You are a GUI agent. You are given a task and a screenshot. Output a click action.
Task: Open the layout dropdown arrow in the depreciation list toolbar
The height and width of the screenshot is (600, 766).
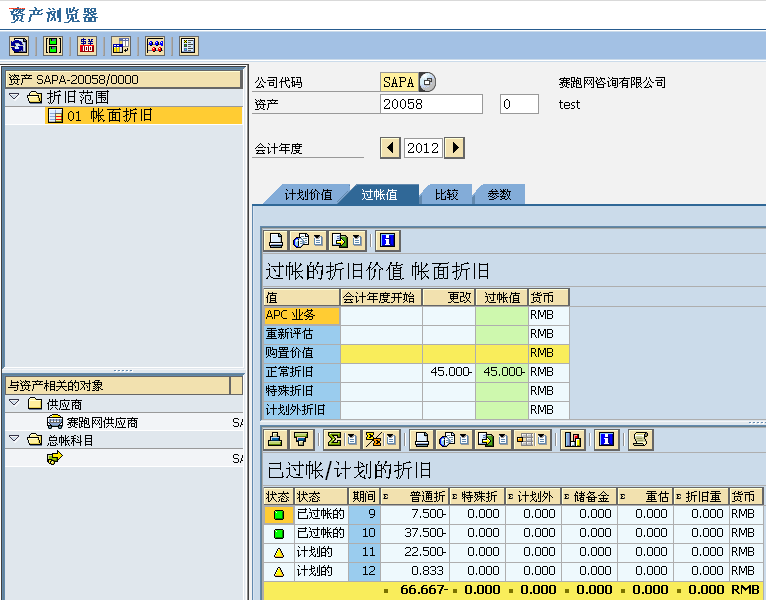click(x=543, y=440)
